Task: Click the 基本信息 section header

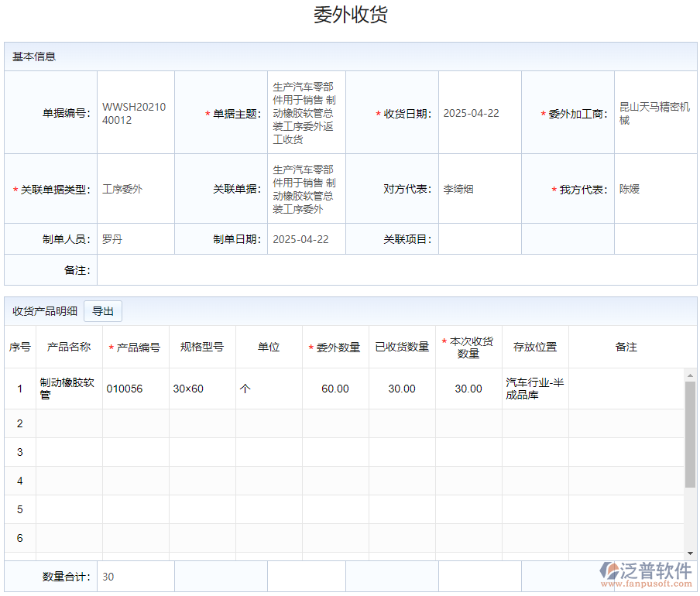Action: click(x=34, y=57)
